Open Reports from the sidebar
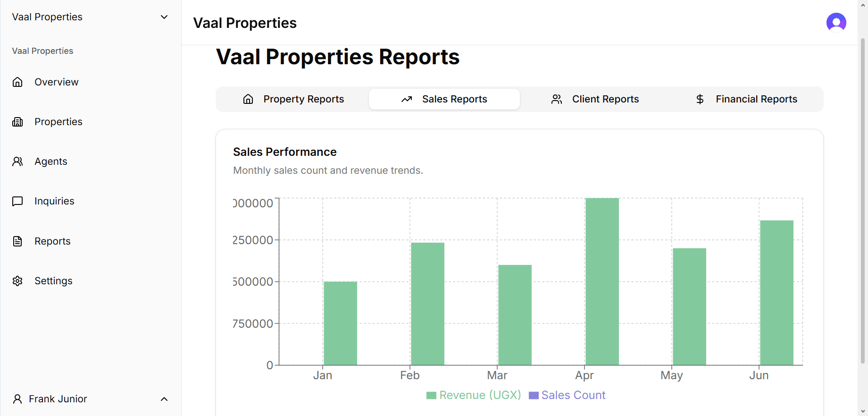The image size is (868, 416). [52, 241]
